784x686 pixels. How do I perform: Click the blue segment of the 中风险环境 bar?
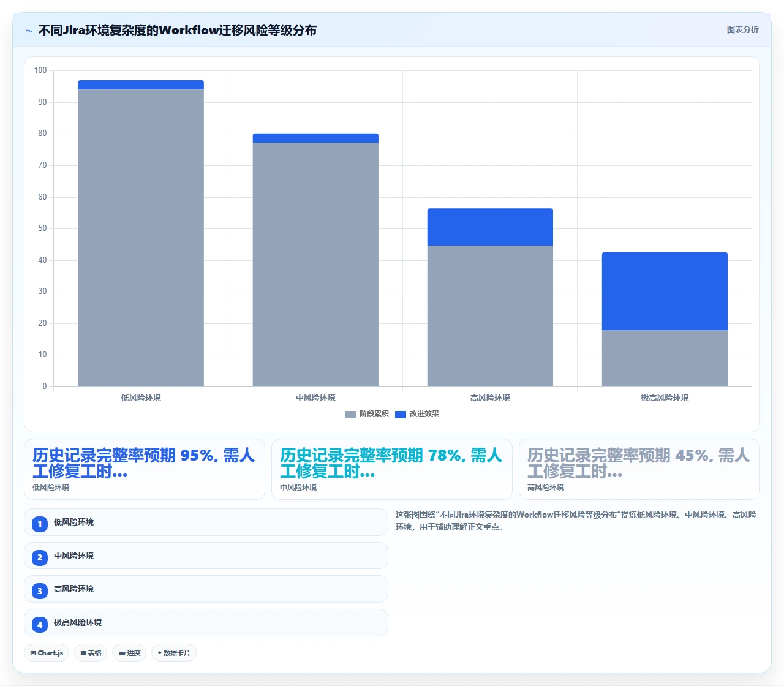pos(315,138)
